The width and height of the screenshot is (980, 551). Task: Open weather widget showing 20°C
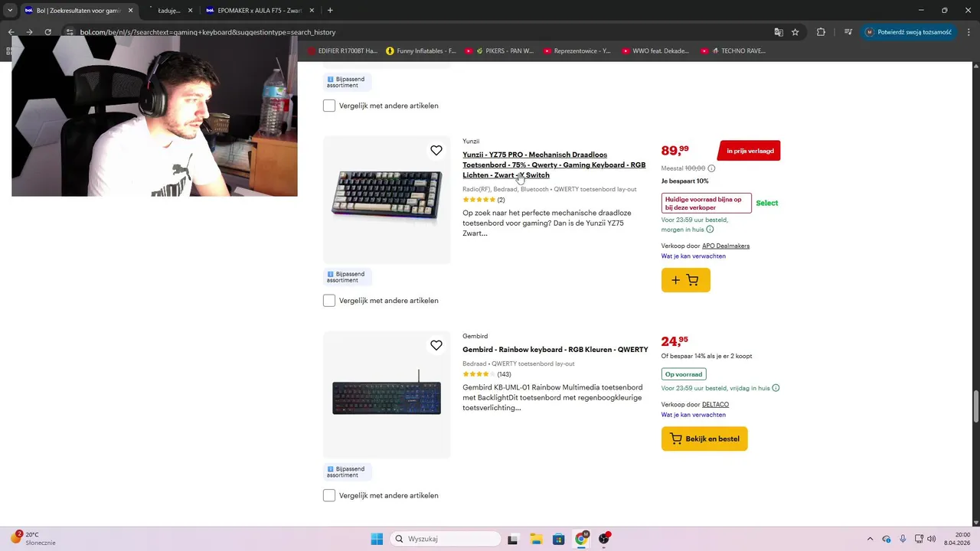click(x=32, y=539)
